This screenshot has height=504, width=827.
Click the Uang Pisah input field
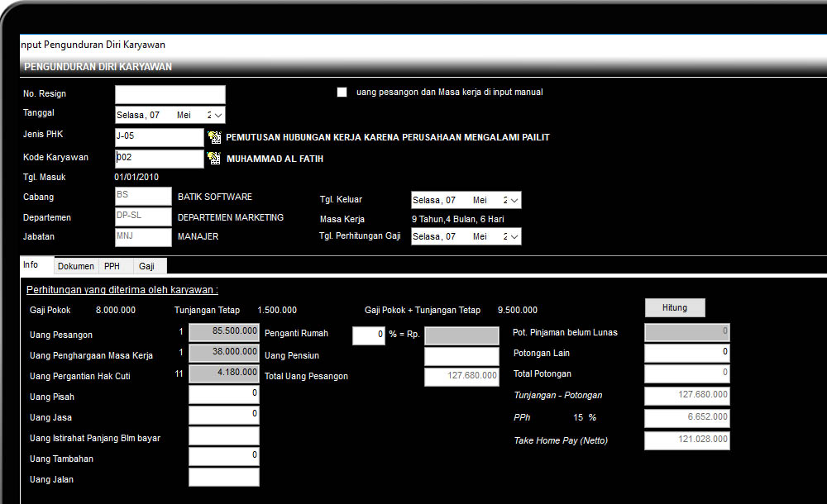click(223, 395)
